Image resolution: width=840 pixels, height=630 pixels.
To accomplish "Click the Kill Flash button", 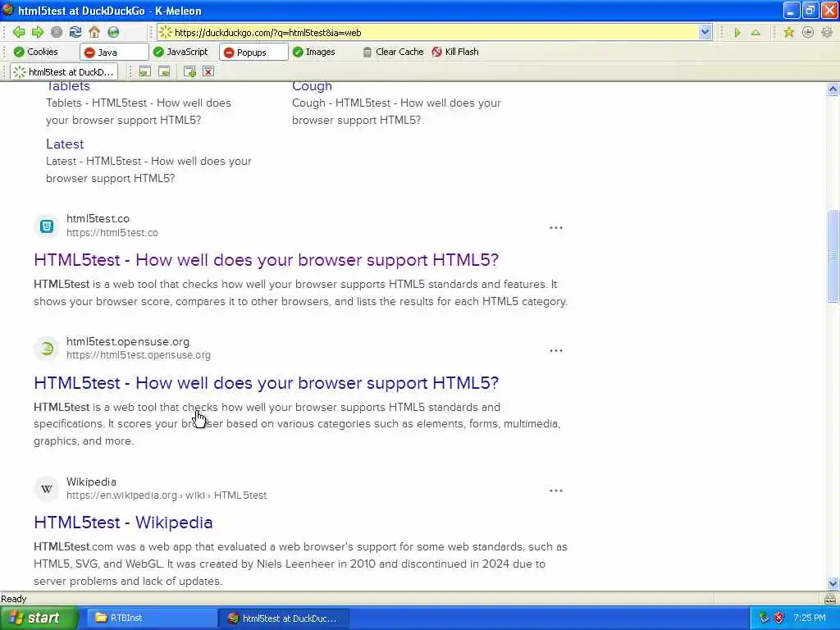I will pos(454,52).
